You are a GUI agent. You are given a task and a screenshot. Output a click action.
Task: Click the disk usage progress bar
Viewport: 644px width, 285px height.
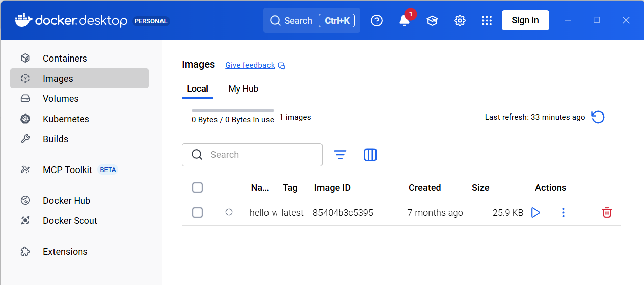pos(233,110)
